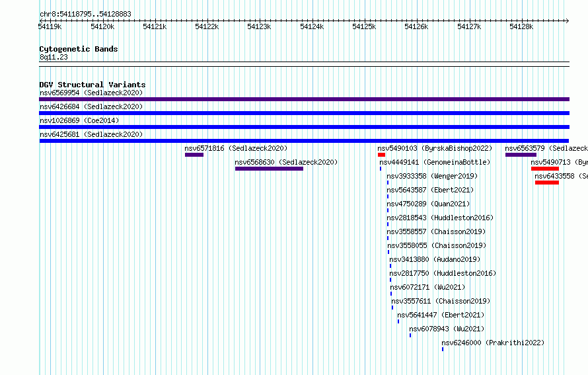Click nsv2817750 (Huddleston2016) label
The image size is (588, 375).
pyautogui.click(x=443, y=273)
